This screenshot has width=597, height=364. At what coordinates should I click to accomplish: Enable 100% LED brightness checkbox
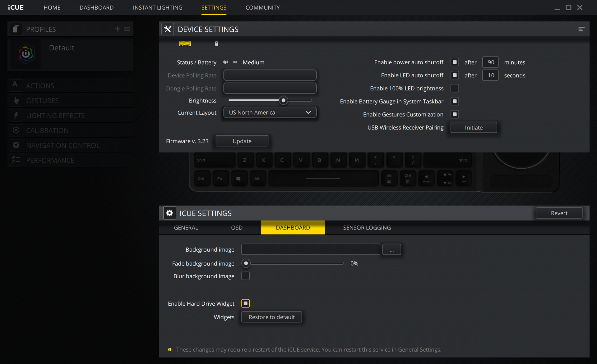455,88
